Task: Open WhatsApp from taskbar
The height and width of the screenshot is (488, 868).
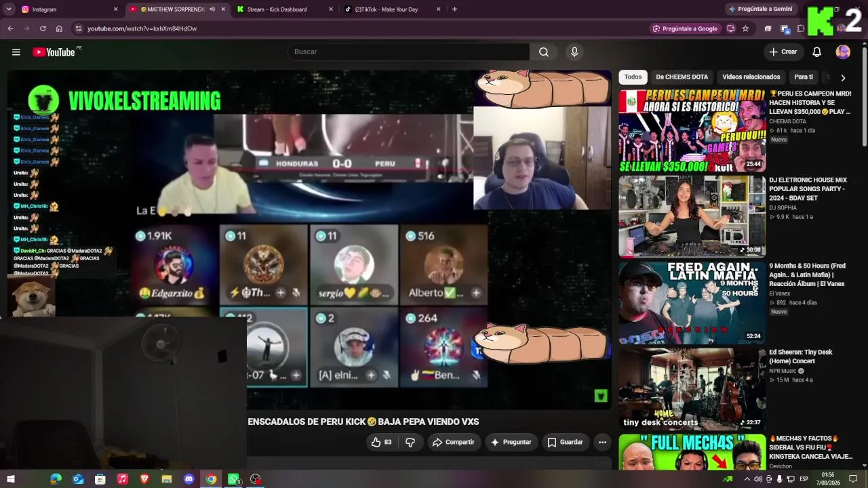Action: tap(233, 479)
